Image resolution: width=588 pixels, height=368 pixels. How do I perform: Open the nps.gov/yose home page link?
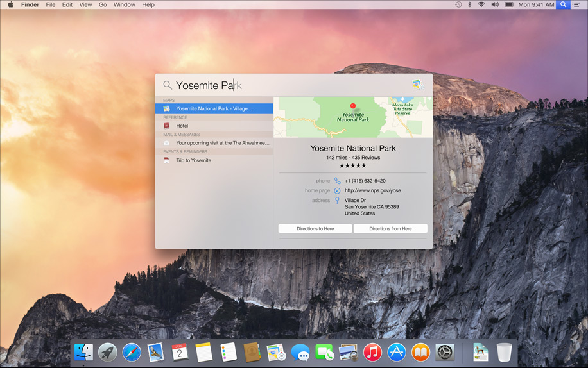372,190
